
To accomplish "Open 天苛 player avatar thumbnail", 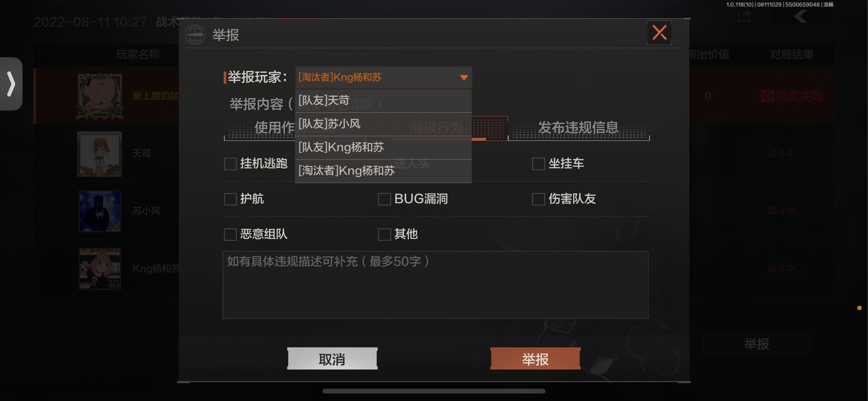I will 100,154.
